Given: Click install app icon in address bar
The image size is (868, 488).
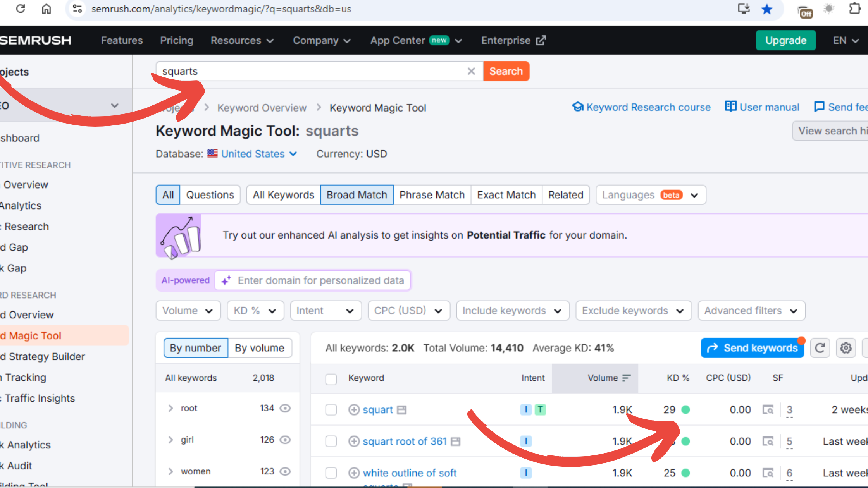Looking at the screenshot, I should pyautogui.click(x=744, y=9).
